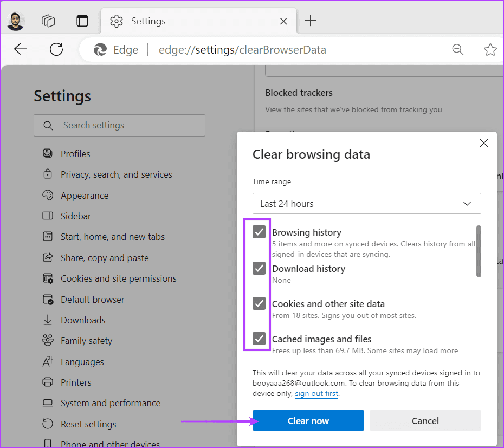Click the language icon beside Languages
The image size is (504, 448).
tap(48, 361)
